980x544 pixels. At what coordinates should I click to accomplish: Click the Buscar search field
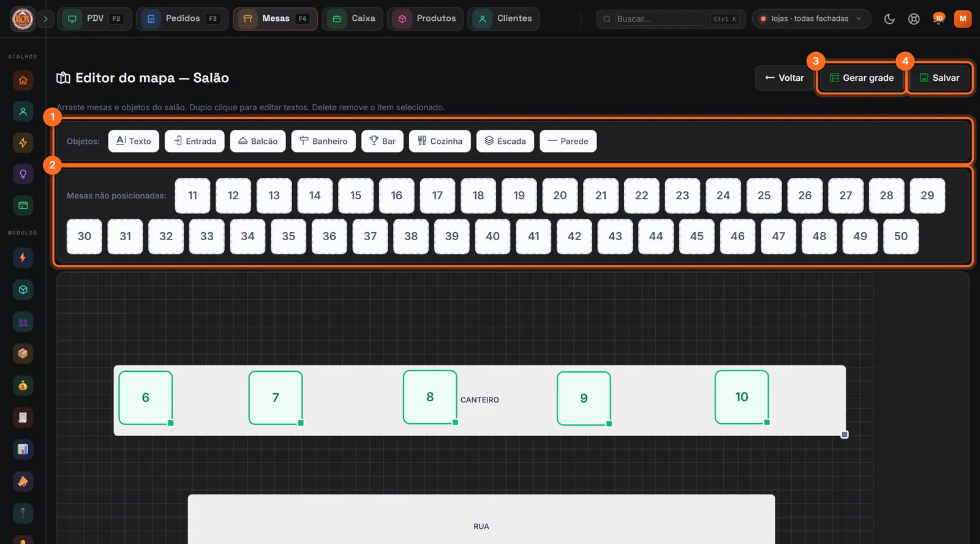click(660, 19)
